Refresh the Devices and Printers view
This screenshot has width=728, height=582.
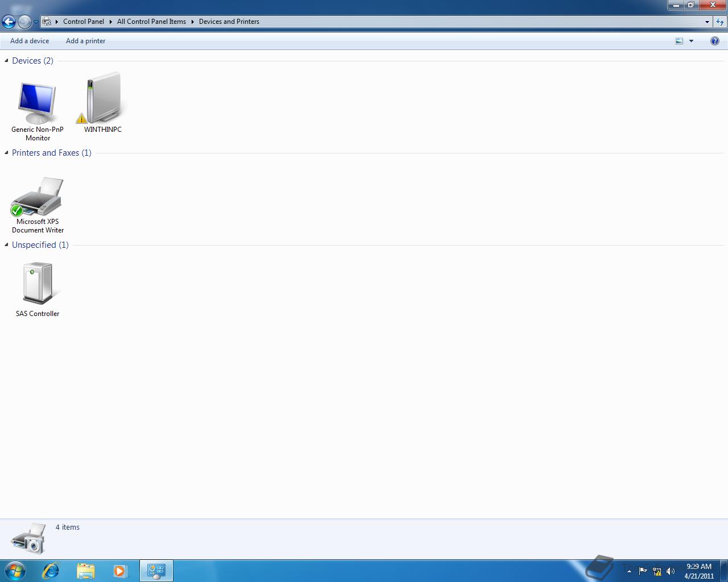point(720,22)
